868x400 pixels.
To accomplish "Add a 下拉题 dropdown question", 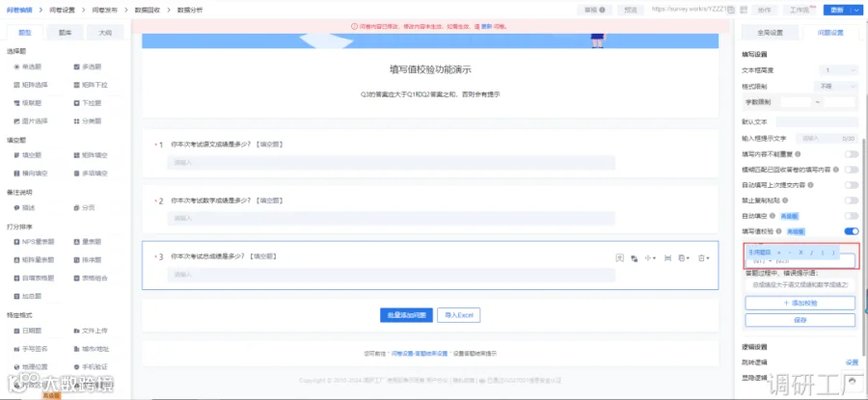I will 88,103.
